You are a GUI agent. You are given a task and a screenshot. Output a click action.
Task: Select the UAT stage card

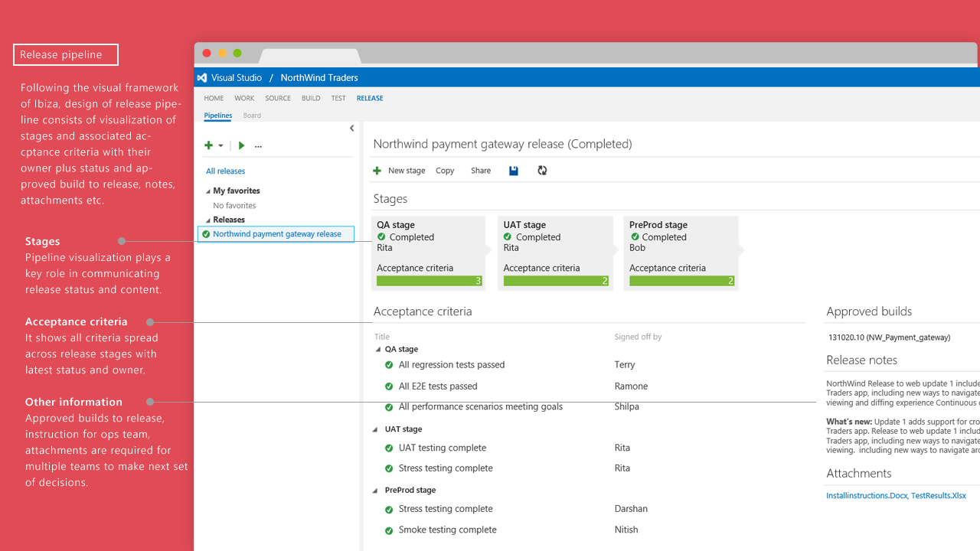tap(555, 253)
